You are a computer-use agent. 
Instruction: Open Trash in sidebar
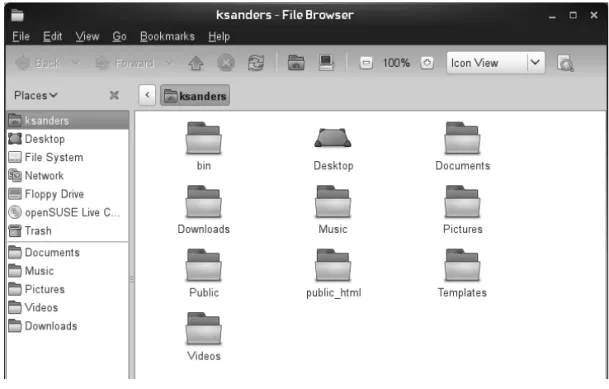(x=68, y=231)
